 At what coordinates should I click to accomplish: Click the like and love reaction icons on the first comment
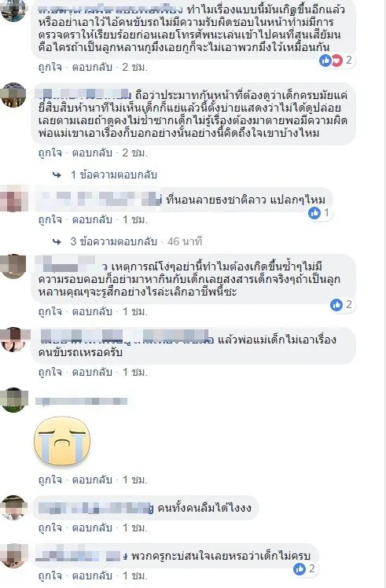(331, 60)
